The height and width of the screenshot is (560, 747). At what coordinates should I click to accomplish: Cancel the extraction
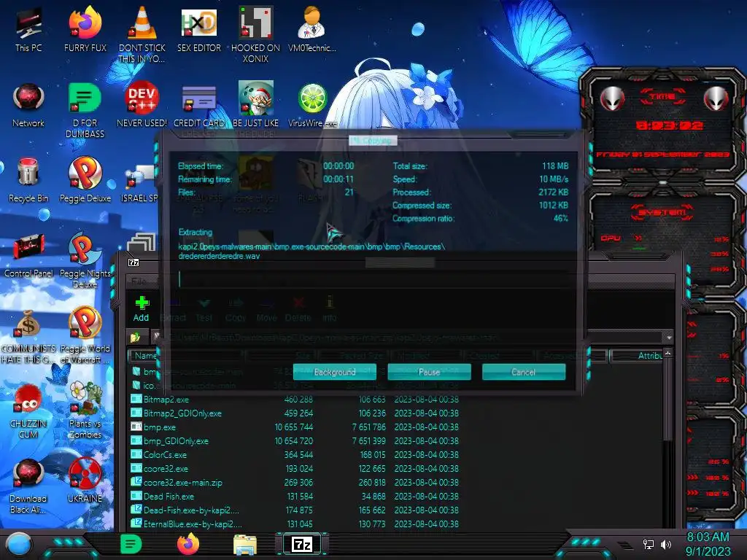click(524, 372)
